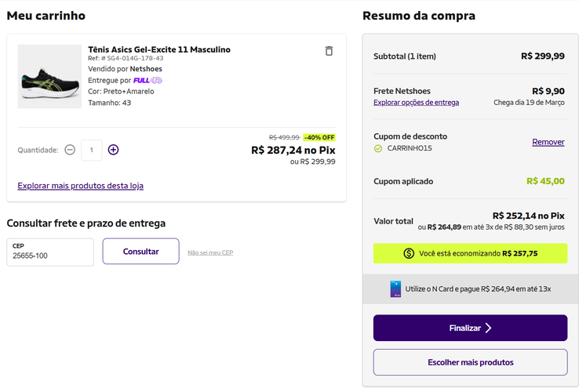Open Explorar opções de entrega link

point(416,102)
